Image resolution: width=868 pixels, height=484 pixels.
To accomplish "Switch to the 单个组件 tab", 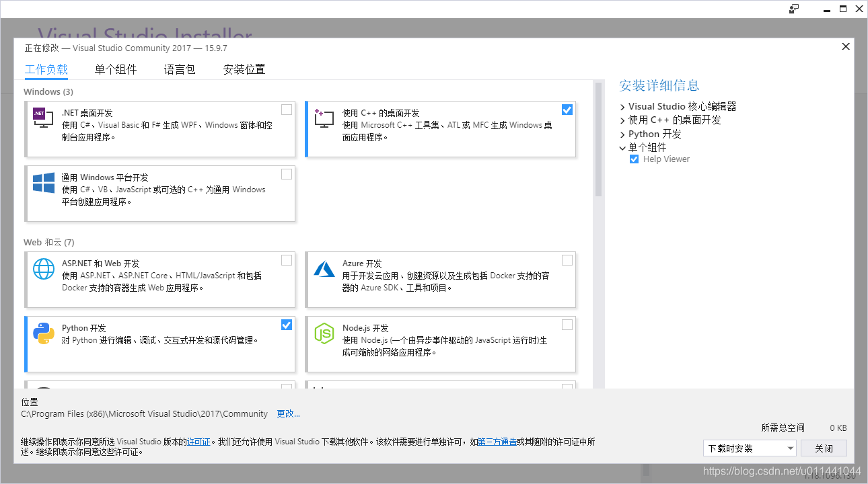I will pyautogui.click(x=116, y=69).
